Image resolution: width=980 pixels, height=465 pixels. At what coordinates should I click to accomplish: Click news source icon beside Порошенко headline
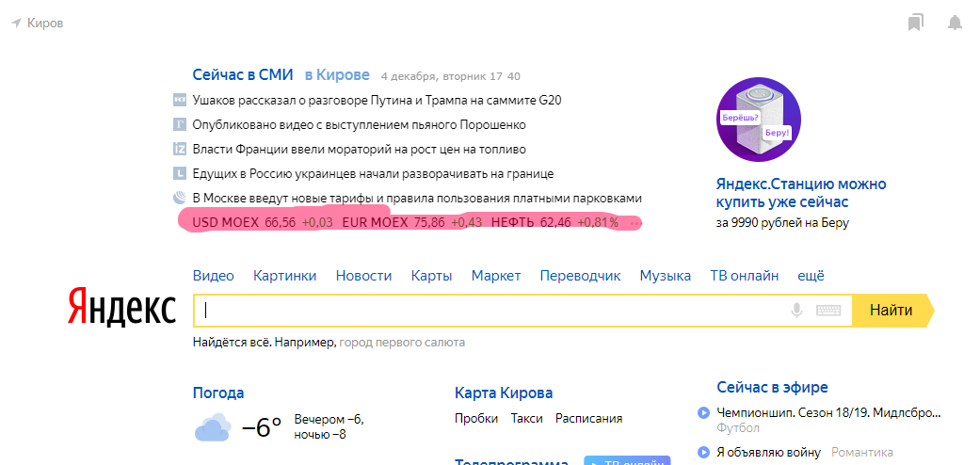(180, 124)
